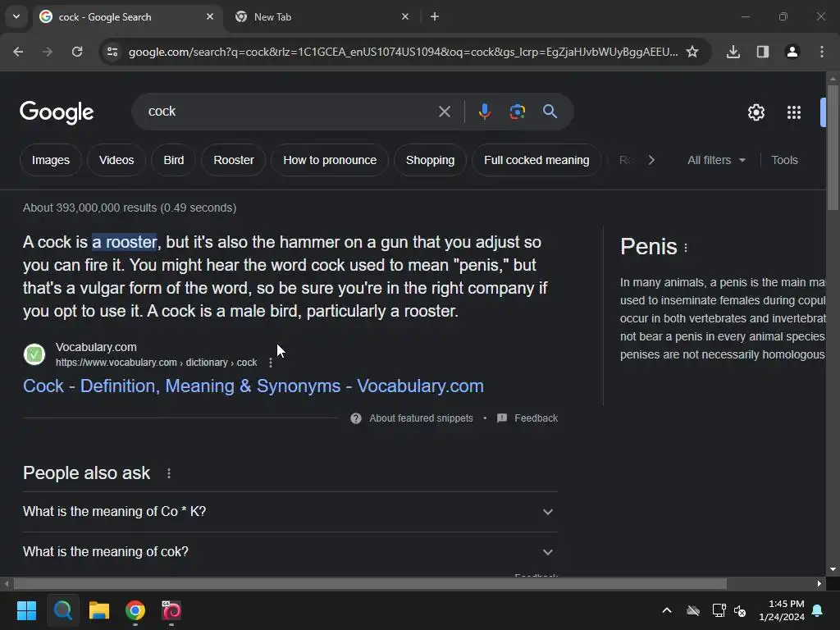Select the How to pronounce chip
The height and width of the screenshot is (630, 840).
point(330,160)
